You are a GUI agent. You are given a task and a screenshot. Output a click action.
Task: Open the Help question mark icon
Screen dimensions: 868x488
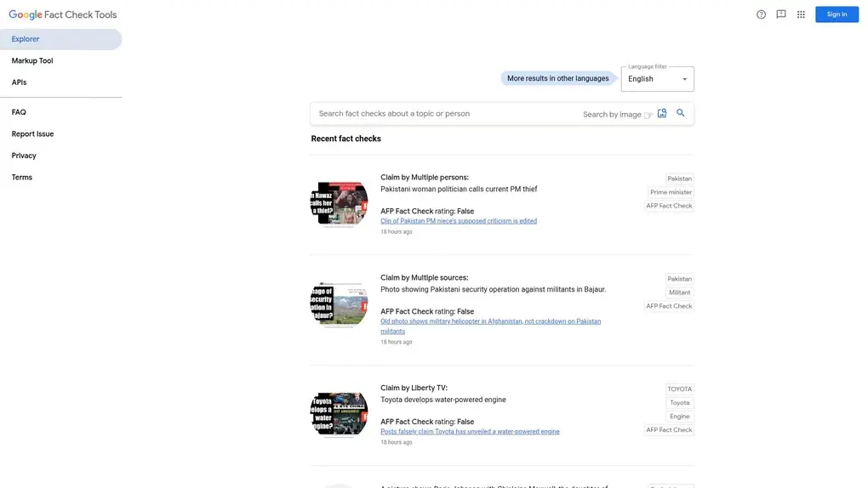761,14
